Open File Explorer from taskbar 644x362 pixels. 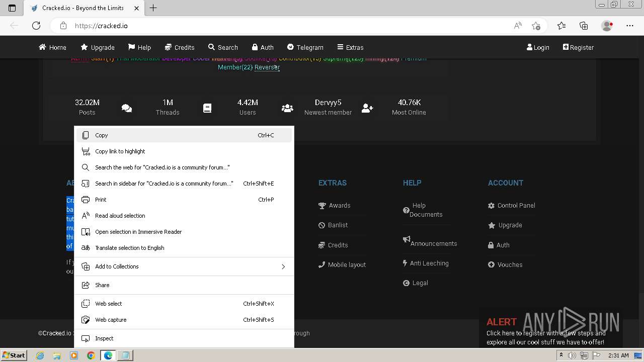pos(57,355)
